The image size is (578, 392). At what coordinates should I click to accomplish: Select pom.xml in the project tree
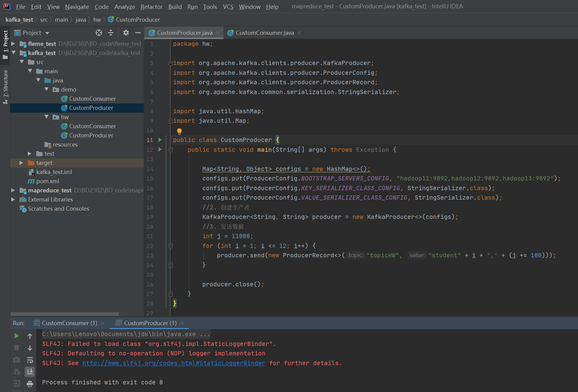click(48, 181)
